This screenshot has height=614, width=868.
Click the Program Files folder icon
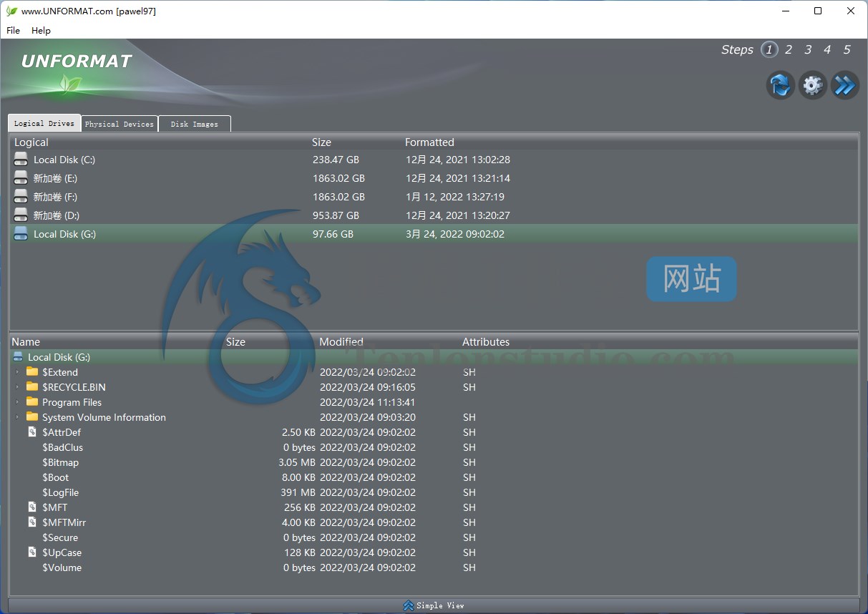32,401
